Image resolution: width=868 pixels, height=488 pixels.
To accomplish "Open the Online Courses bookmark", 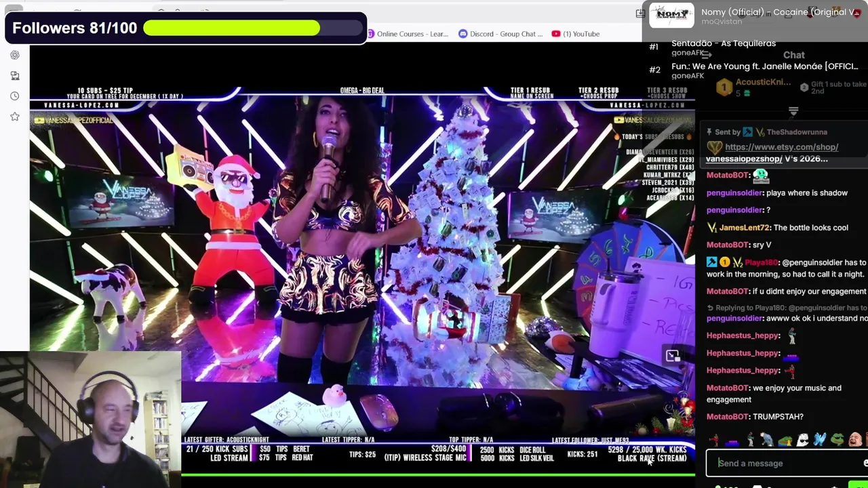I will (407, 34).
